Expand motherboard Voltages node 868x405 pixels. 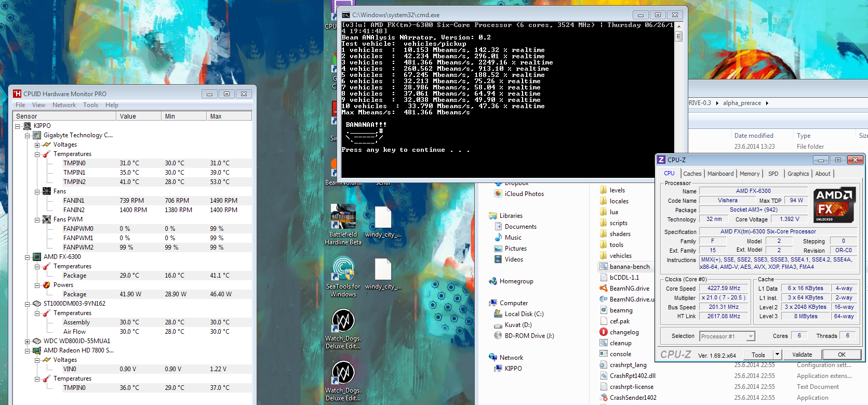(x=37, y=145)
